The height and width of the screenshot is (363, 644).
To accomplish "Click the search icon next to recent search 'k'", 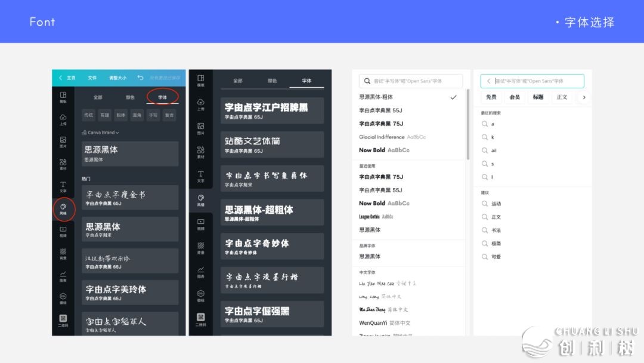I will 485,137.
